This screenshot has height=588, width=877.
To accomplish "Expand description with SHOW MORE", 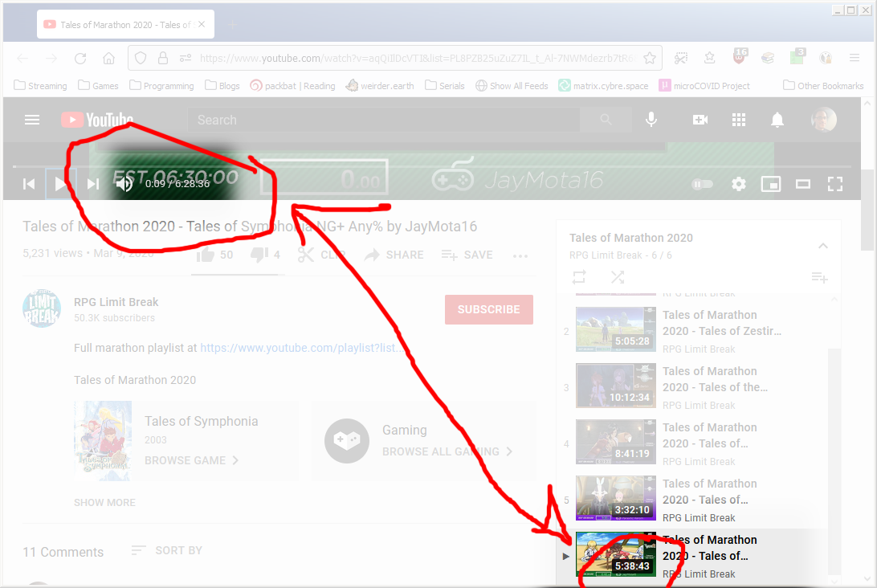I will click(104, 502).
